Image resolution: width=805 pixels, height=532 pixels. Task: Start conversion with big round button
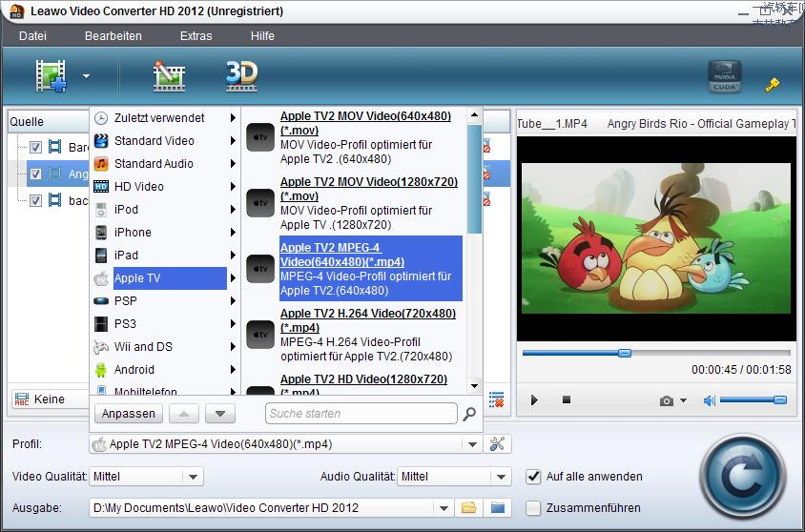coord(742,477)
